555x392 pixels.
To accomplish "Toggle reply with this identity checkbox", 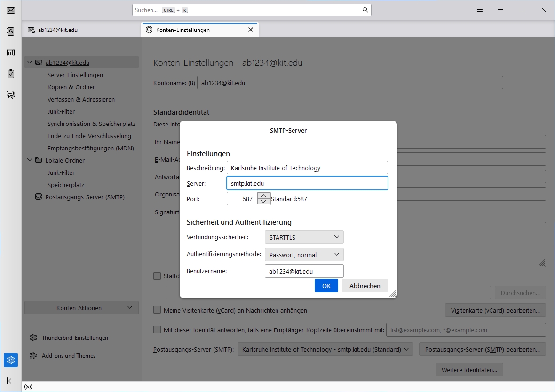I will [158, 330].
